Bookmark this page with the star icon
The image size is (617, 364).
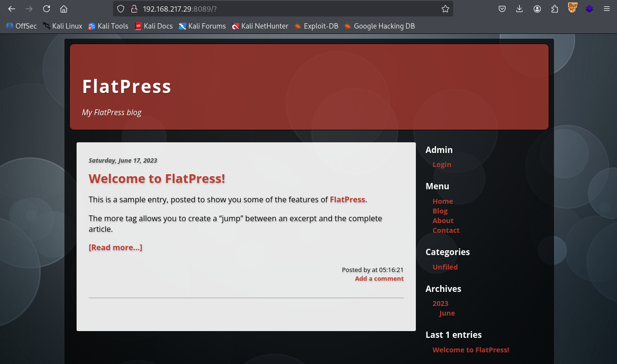445,9
